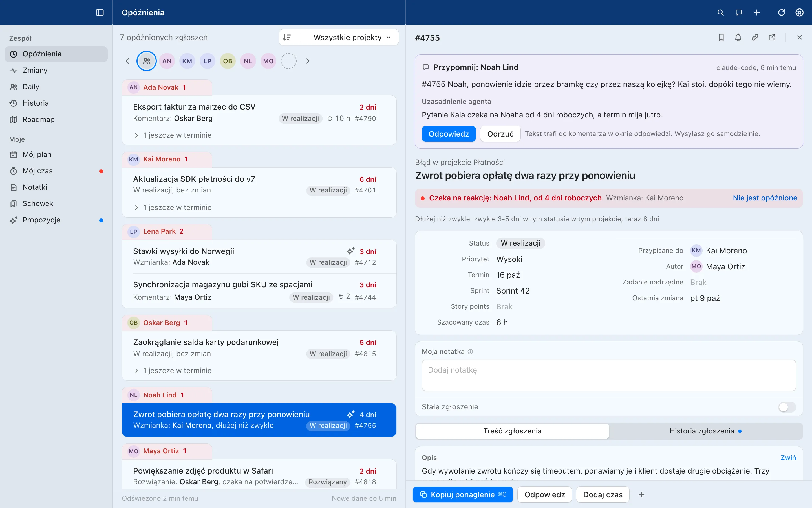812x508 pixels.
Task: Refresh data with the reload icon
Action: pyautogui.click(x=782, y=12)
